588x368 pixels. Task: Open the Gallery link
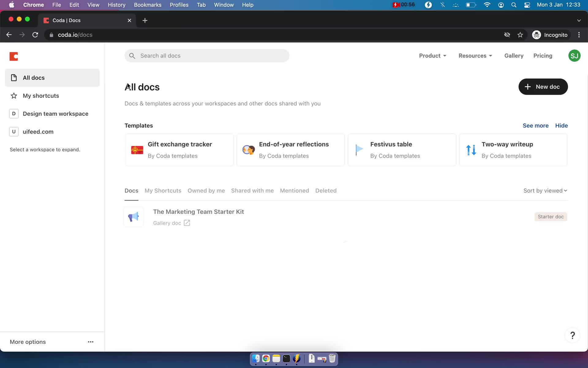pyautogui.click(x=514, y=56)
